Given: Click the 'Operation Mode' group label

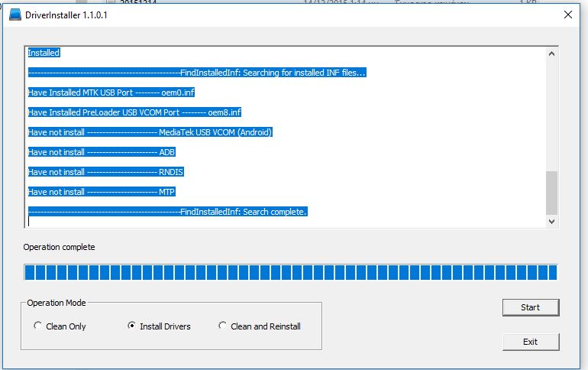Looking at the screenshot, I should pyautogui.click(x=57, y=303).
